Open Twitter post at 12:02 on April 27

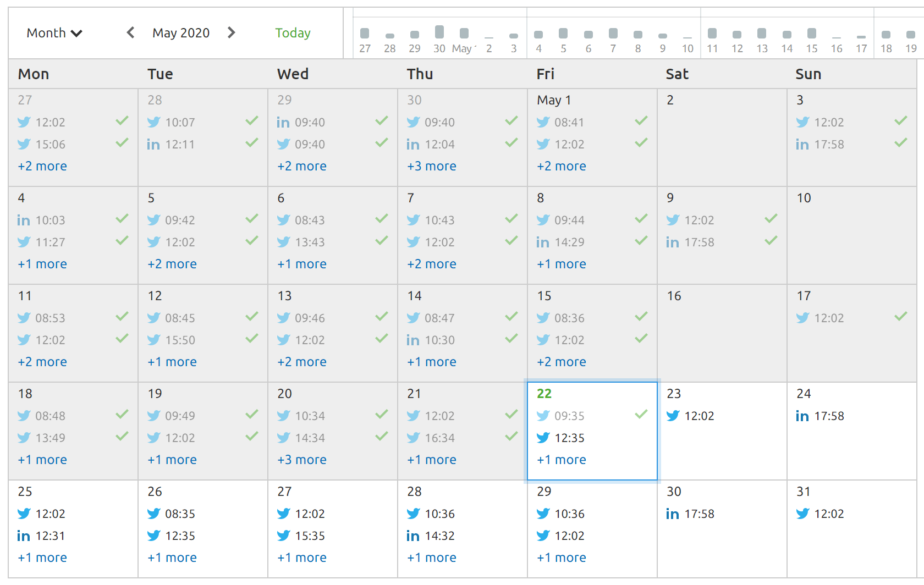41,122
